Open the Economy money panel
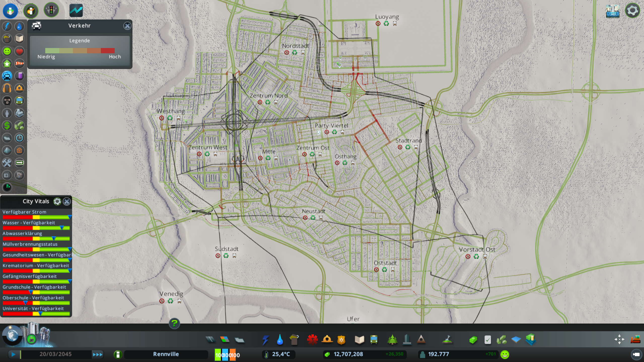 (x=473, y=340)
